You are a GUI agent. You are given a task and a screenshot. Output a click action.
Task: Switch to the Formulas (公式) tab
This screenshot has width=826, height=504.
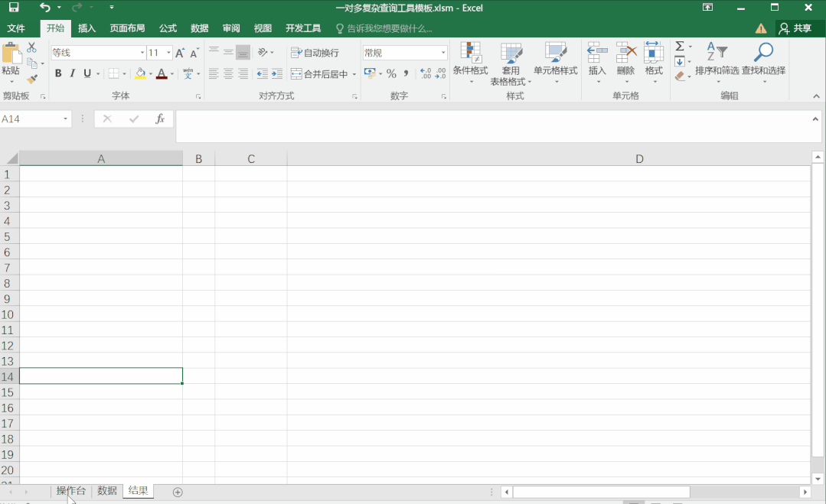(168, 28)
